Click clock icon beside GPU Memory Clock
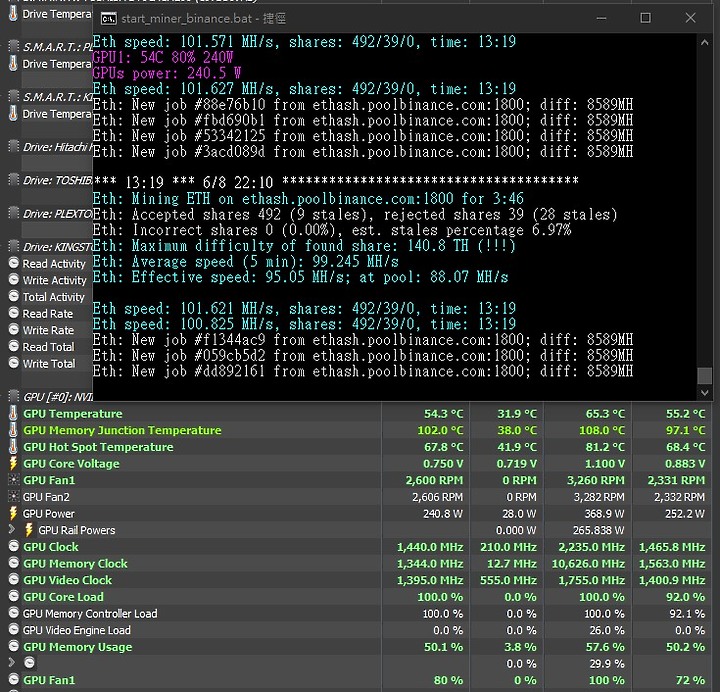Screen dimensions: 720x692 [x=14, y=563]
